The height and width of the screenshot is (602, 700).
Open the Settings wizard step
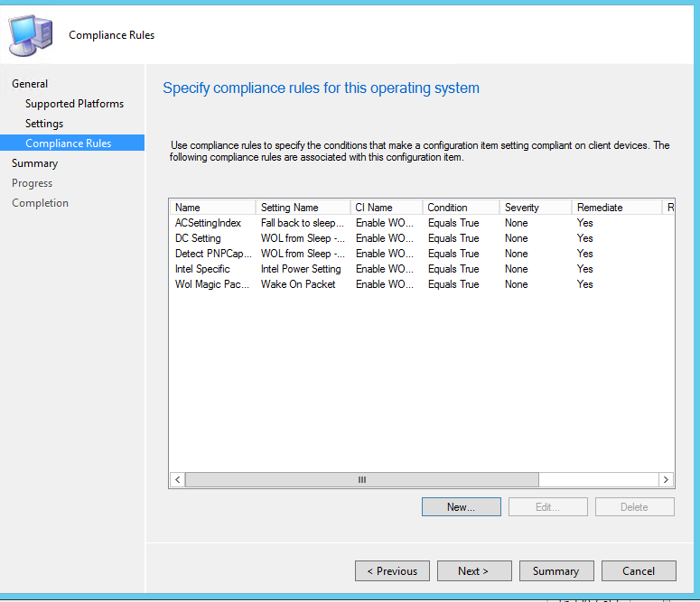(44, 124)
